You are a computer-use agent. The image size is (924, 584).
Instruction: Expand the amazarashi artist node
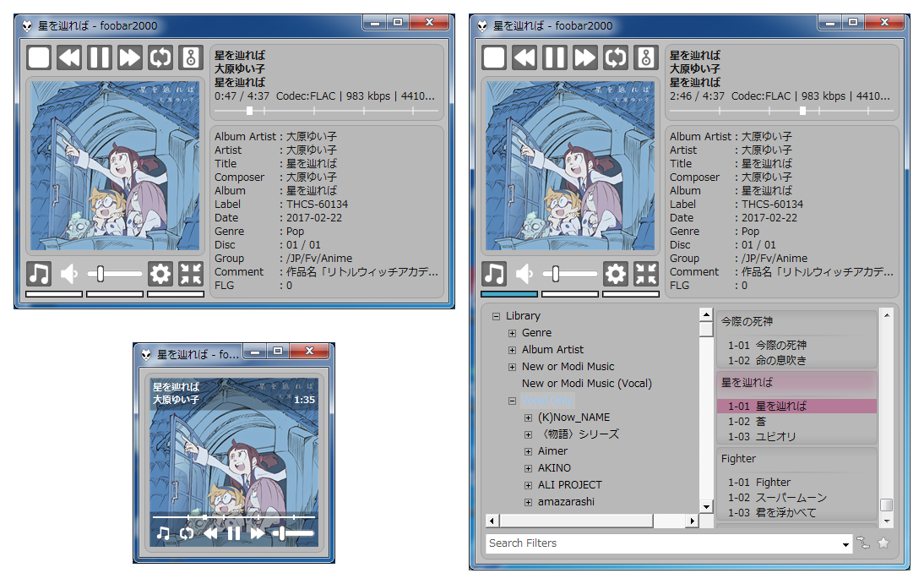point(528,503)
